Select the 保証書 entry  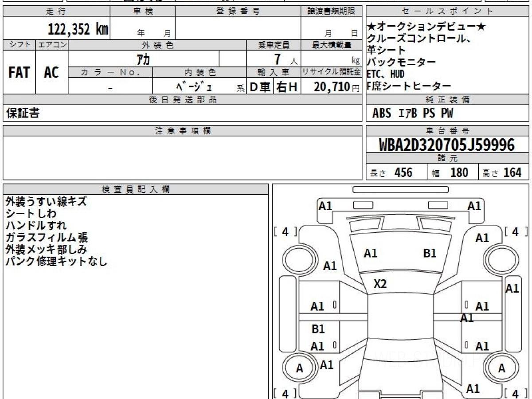[x=23, y=113]
